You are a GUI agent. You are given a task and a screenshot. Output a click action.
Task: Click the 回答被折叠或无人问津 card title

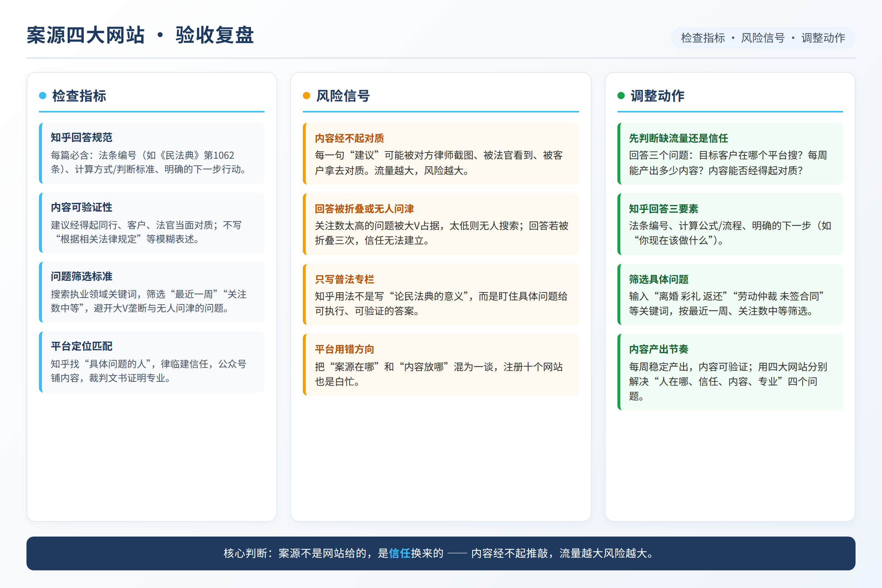pos(364,209)
